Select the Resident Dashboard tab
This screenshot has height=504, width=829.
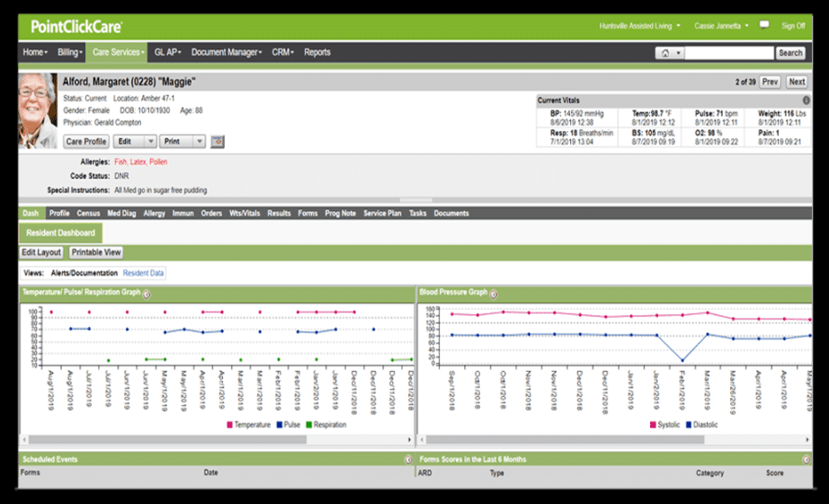pyautogui.click(x=61, y=233)
